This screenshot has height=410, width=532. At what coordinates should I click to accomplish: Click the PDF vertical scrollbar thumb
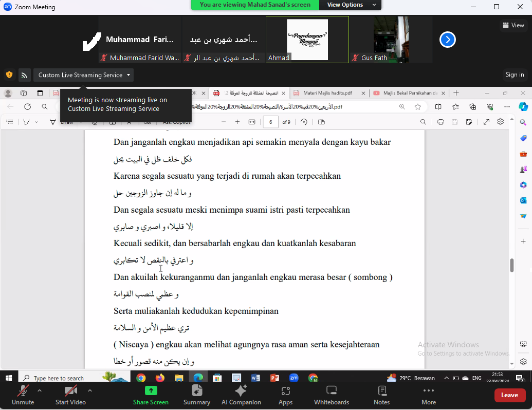511,265
